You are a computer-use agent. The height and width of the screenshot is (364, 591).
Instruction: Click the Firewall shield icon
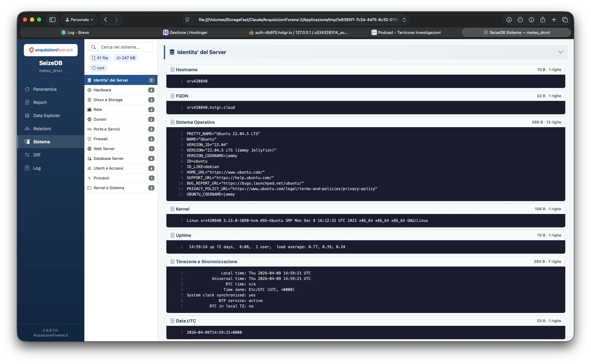coord(89,139)
